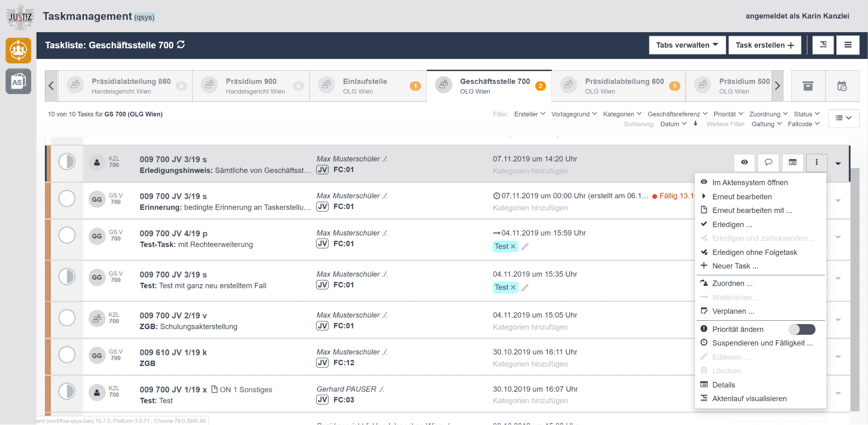Viewport: 868px width, 425px height.
Task: Click the eye icon on first task
Action: click(x=744, y=162)
